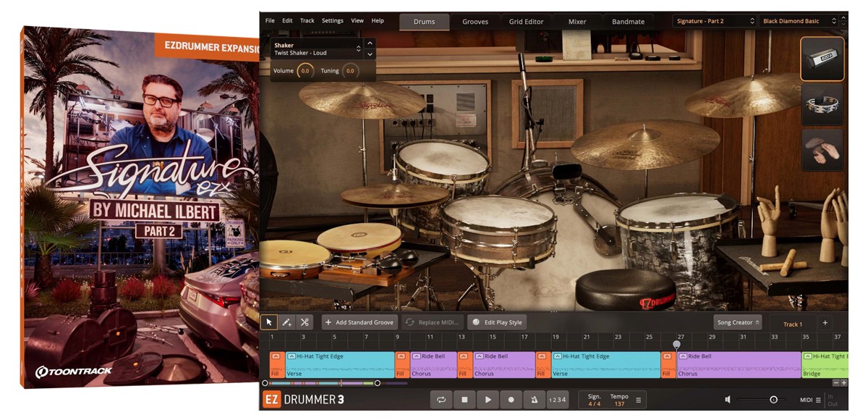Zoom out timeline with minus button
Viewport: 868px width, 420px height.
[836, 382]
